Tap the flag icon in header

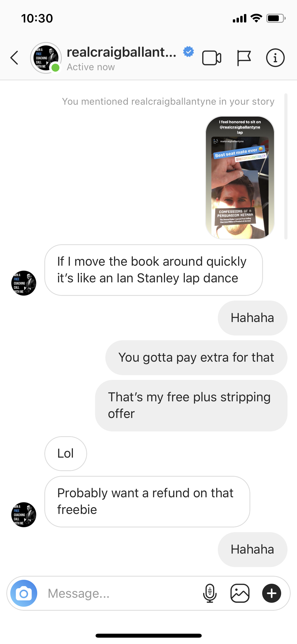click(244, 58)
